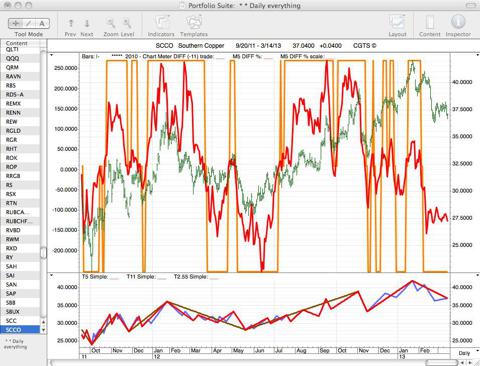The width and height of the screenshot is (480, 366).
Task: Select REW in the content list
Action: 20,122
